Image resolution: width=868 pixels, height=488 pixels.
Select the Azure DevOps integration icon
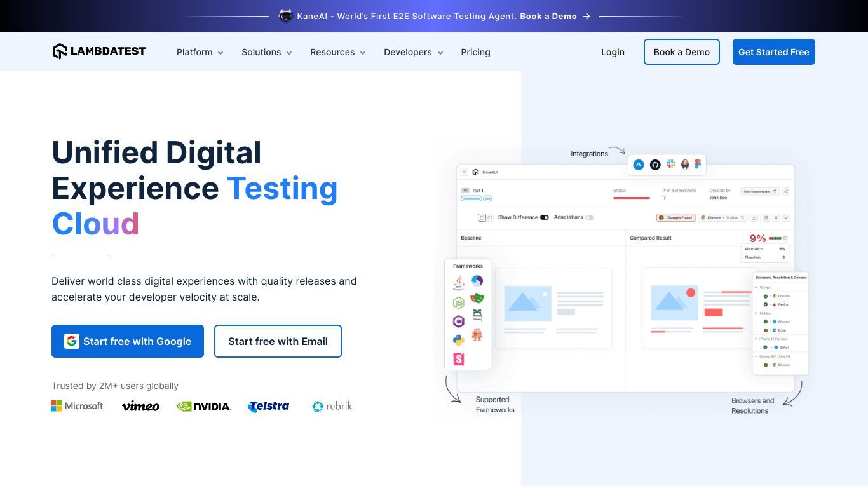click(639, 165)
